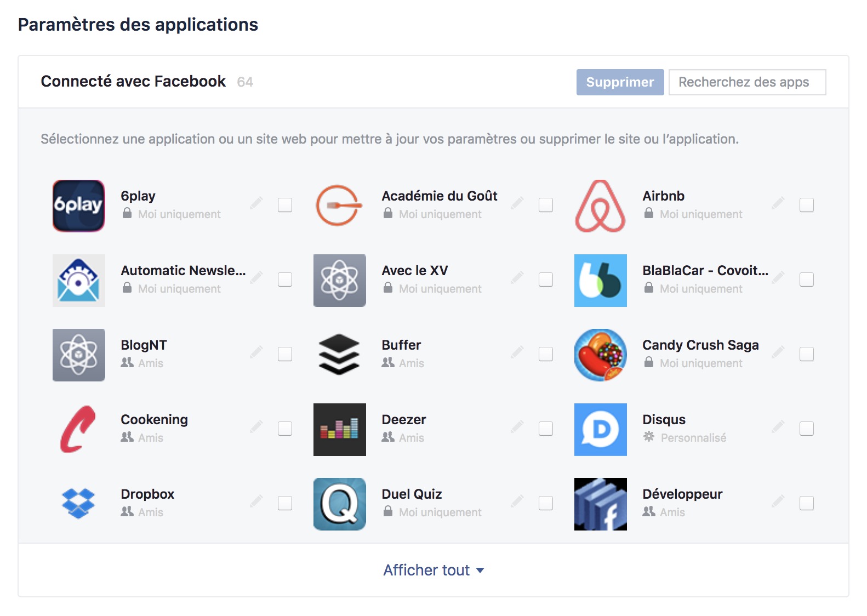This screenshot has width=867, height=616.
Task: Click the pencil icon for Airbnb
Action: (x=778, y=203)
